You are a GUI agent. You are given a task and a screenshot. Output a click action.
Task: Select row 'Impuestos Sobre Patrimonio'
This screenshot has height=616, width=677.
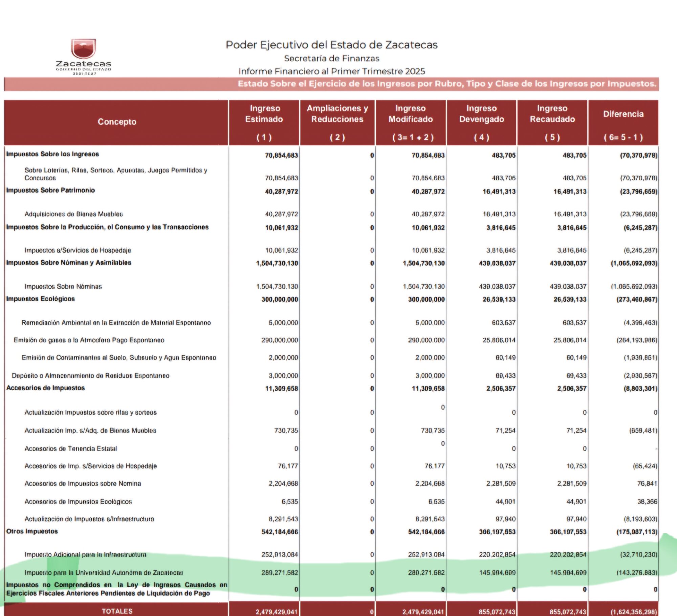[332, 191]
